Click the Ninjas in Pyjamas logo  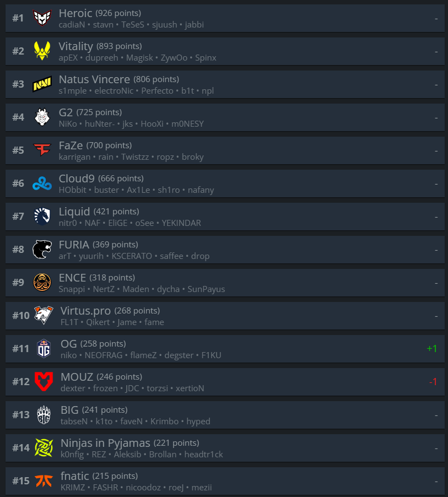(x=44, y=447)
